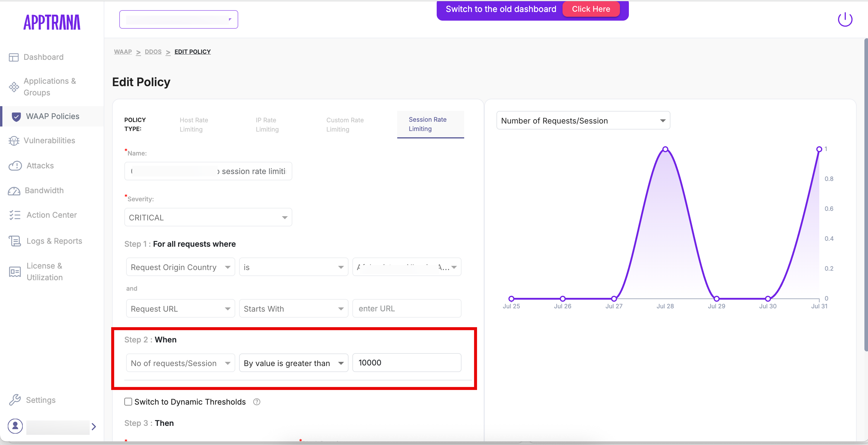Click the user profile avatar icon
Viewport: 868px width, 445px height.
[15, 426]
